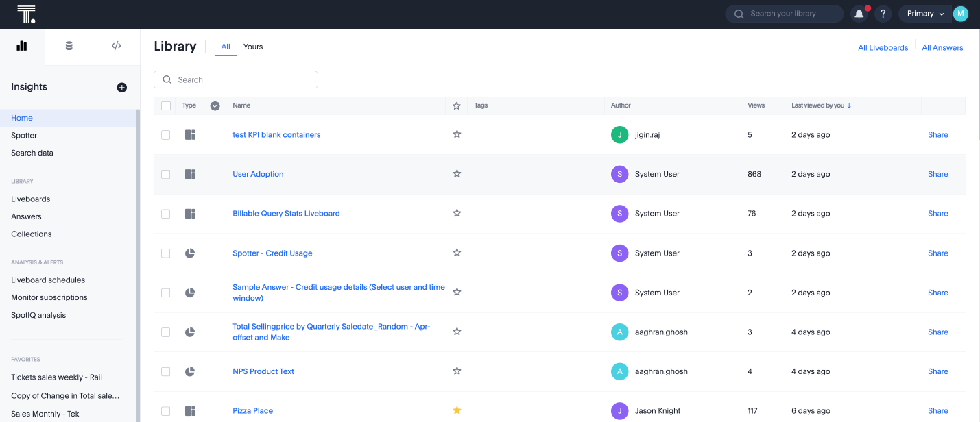Open the Primary org dropdown
Image resolution: width=980 pixels, height=422 pixels.
[924, 13]
